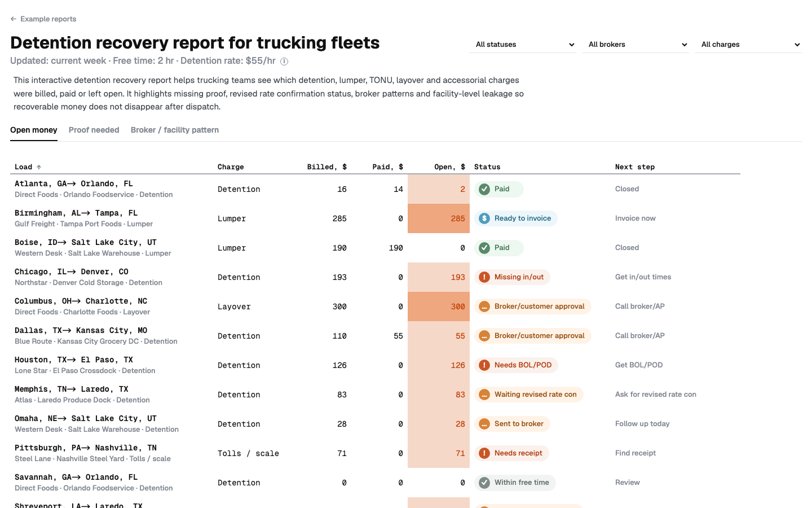Click the Follow up today next step
Viewport: 812px width, 508px height.
[x=642, y=424]
